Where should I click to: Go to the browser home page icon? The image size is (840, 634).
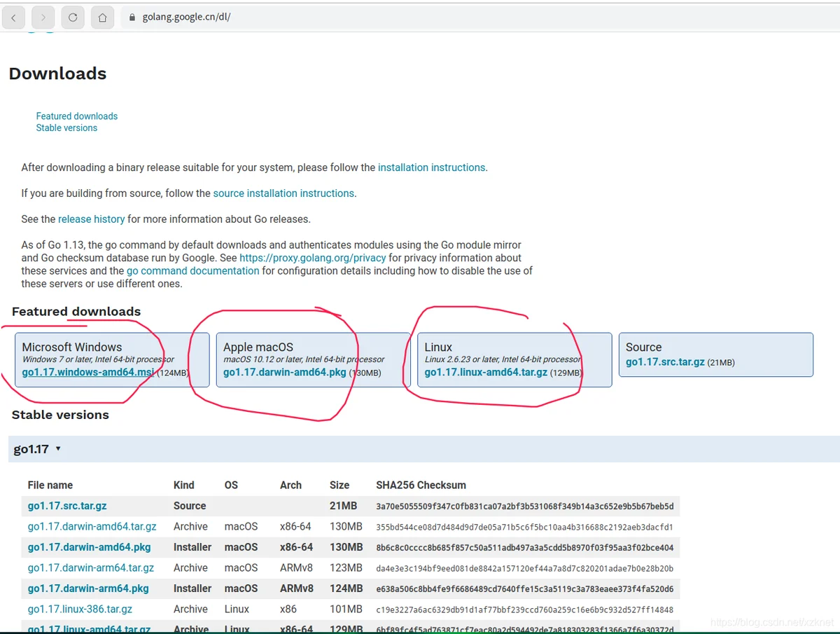point(102,18)
